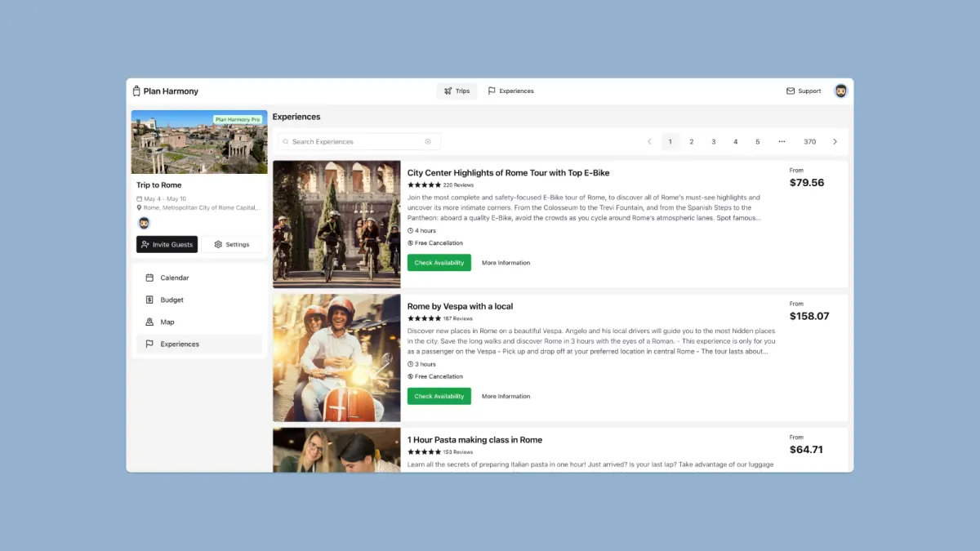Switch to the Trips tab

tap(457, 91)
